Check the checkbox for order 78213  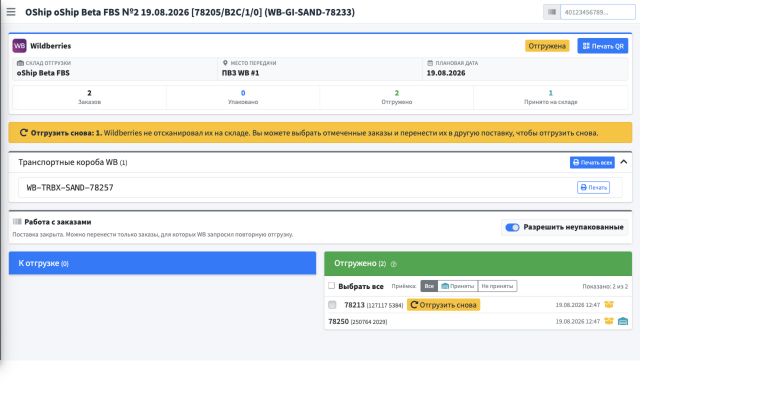[x=332, y=305]
